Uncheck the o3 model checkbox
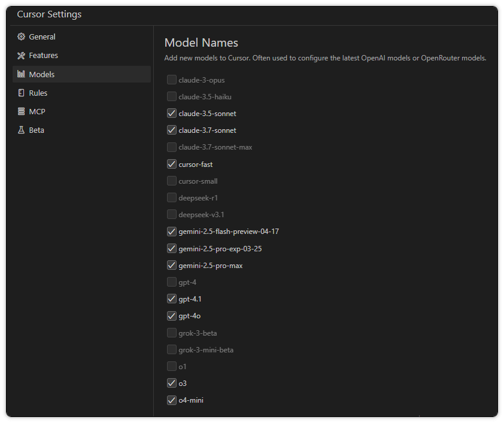 172,383
